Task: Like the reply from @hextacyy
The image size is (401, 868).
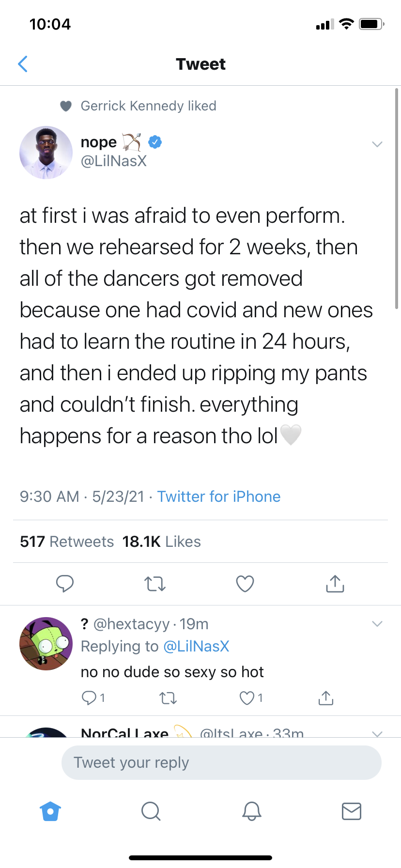Action: click(x=247, y=698)
